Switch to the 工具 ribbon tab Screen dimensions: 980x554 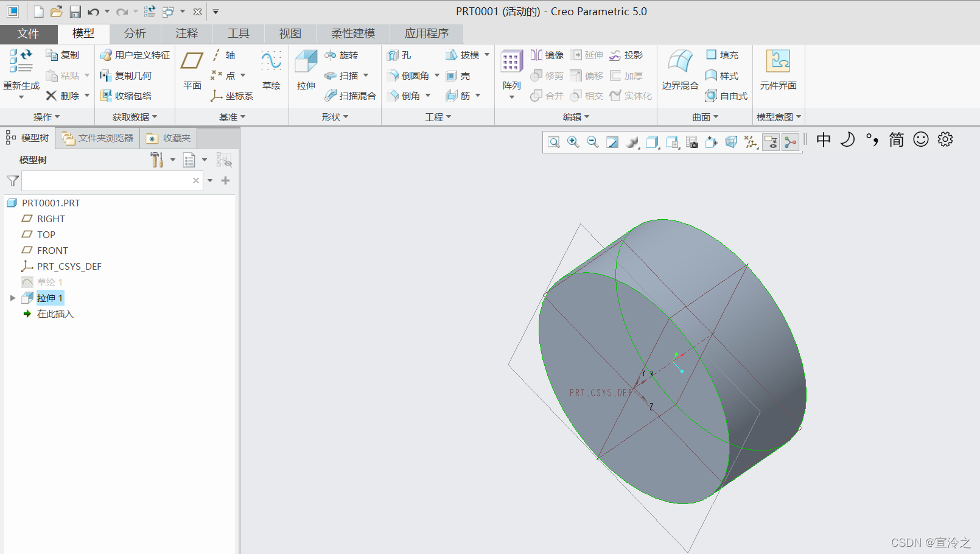(239, 33)
